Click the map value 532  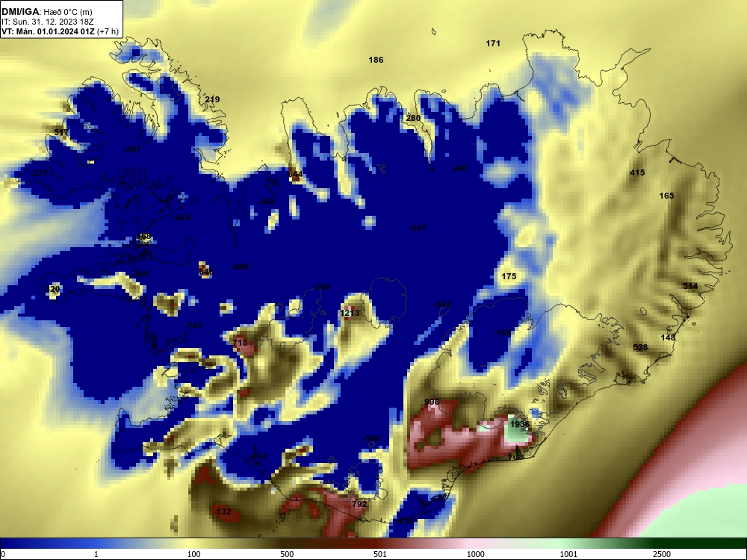(x=223, y=512)
